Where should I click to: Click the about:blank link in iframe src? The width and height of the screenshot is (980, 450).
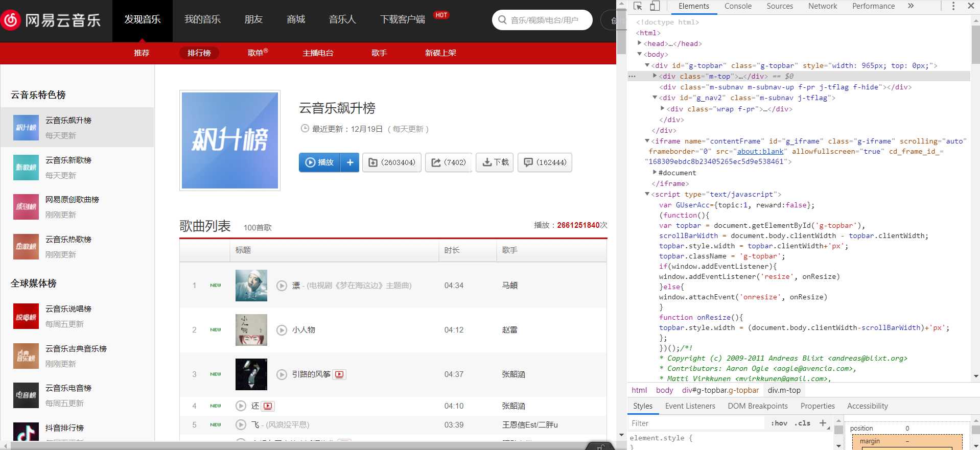click(x=760, y=152)
